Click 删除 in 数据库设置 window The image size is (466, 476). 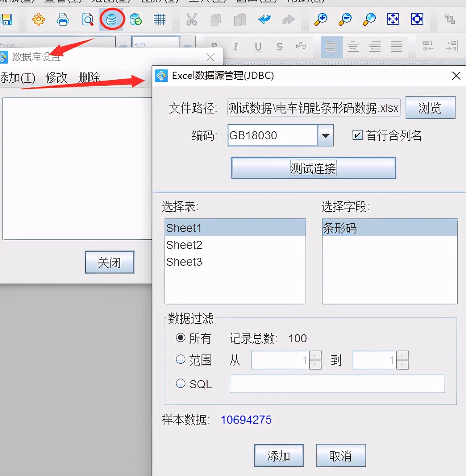coord(89,78)
